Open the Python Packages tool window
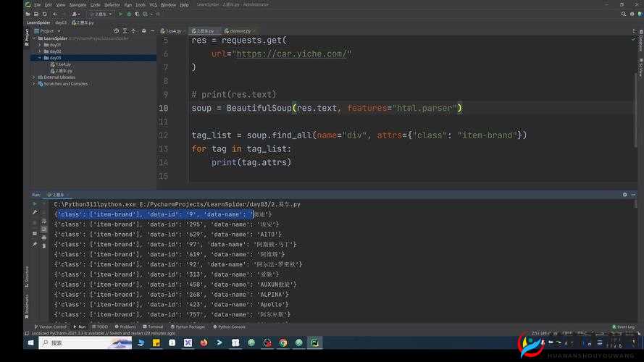 coord(188,327)
